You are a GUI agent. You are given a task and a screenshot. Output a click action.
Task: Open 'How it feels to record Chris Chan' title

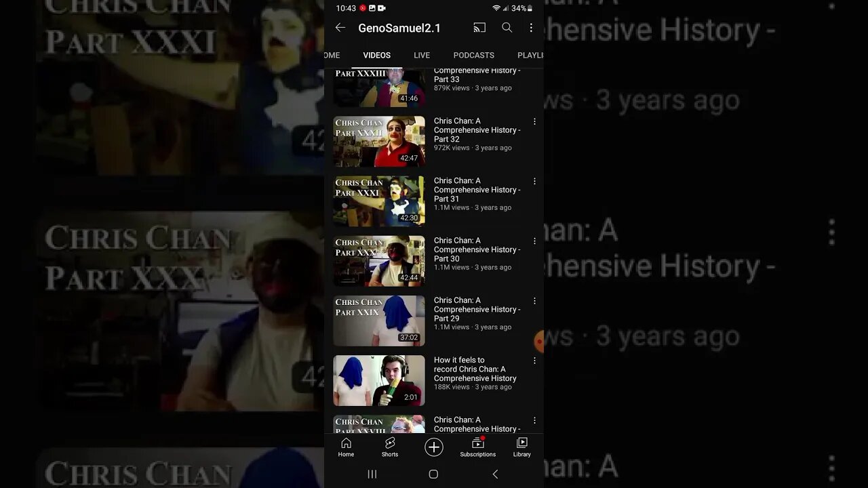click(475, 369)
